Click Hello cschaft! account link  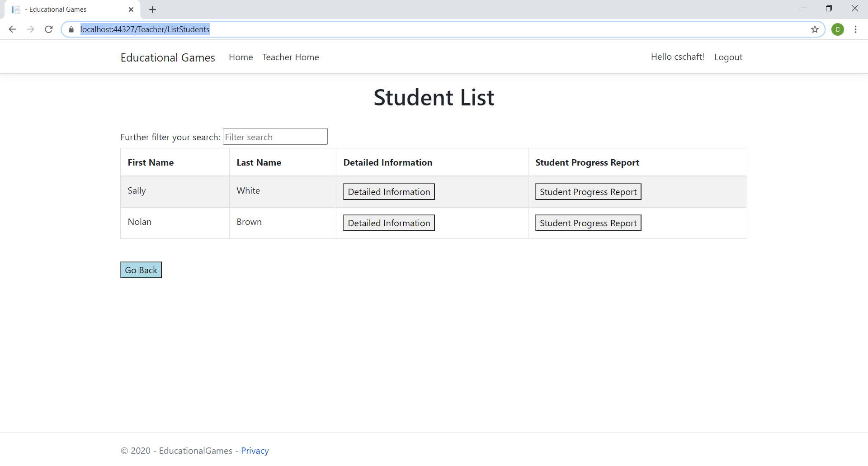(678, 57)
